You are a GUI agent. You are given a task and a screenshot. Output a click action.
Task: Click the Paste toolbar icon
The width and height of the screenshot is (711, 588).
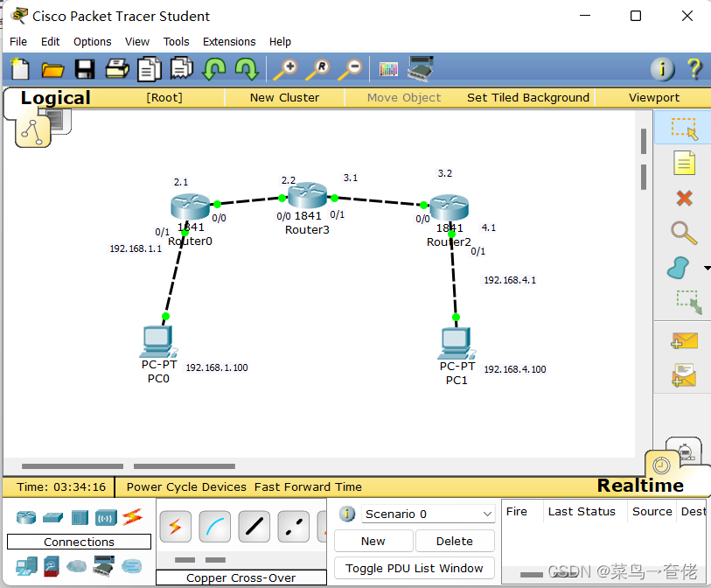(182, 69)
